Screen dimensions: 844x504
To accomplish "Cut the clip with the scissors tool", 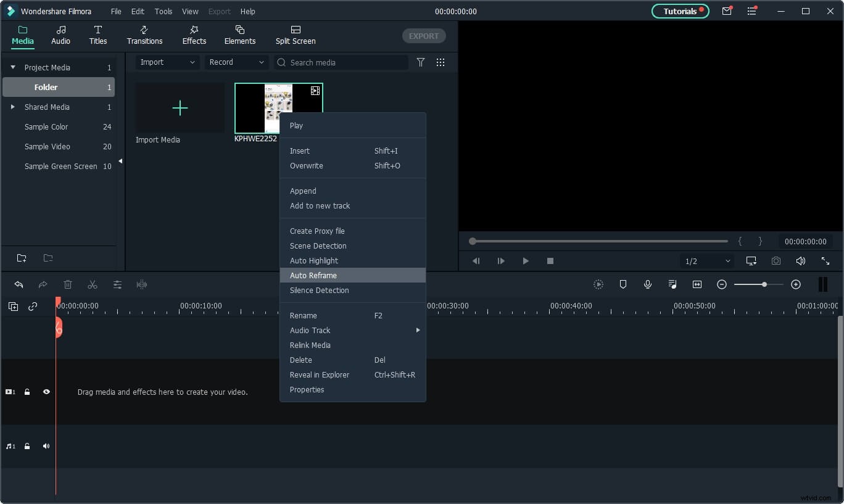I will 93,284.
